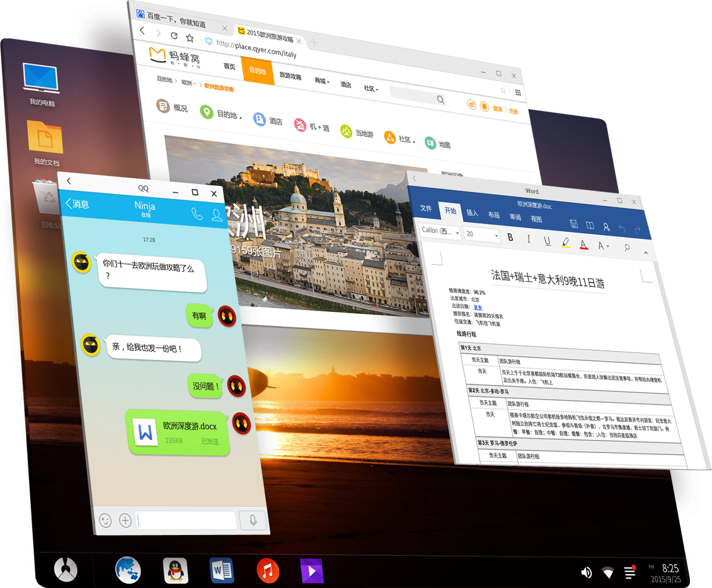Open the 文件 menu in Word
712x588 pixels.
425,208
